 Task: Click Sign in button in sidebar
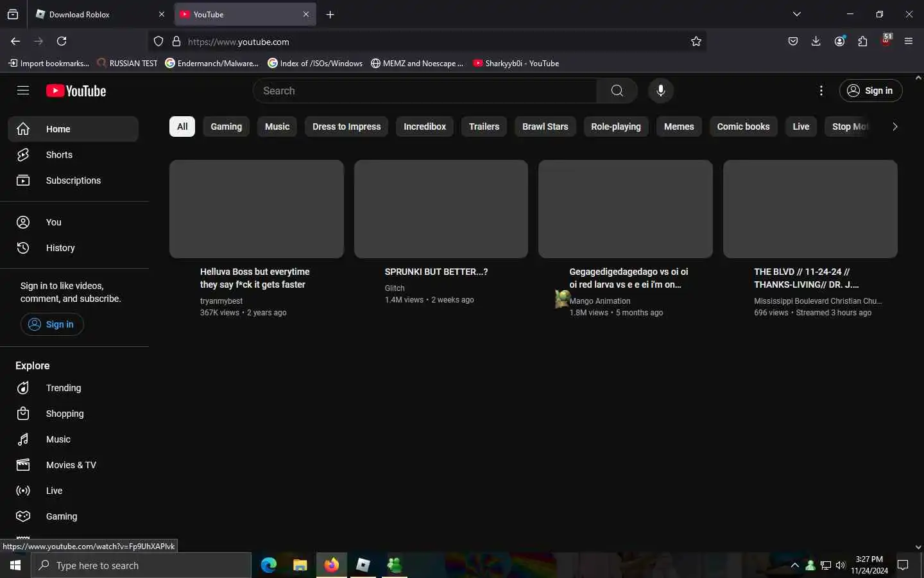pyautogui.click(x=52, y=324)
